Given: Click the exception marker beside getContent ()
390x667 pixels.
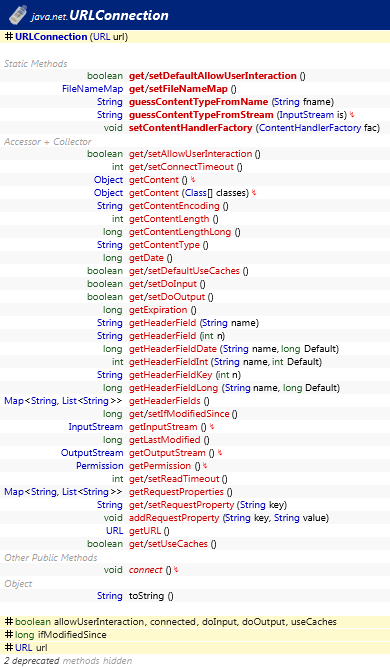Looking at the screenshot, I should (193, 180).
